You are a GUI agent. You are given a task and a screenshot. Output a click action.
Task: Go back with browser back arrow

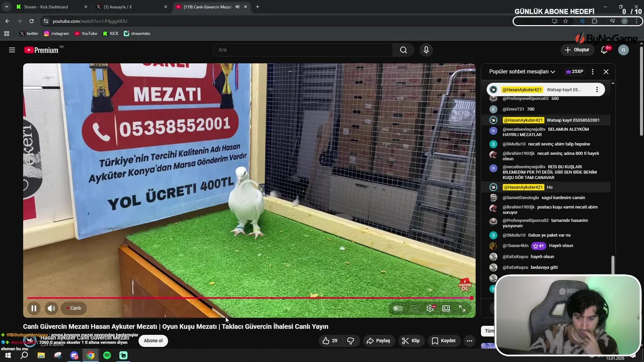click(7, 21)
